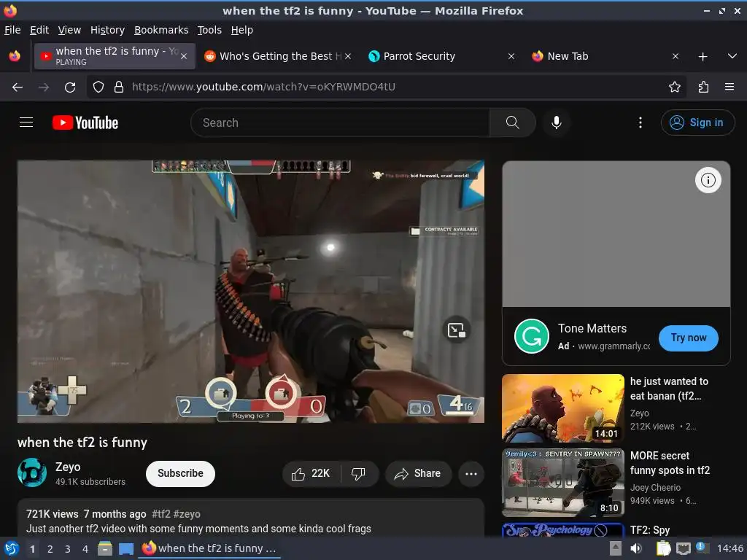
Task: Open the History menu
Action: (108, 30)
